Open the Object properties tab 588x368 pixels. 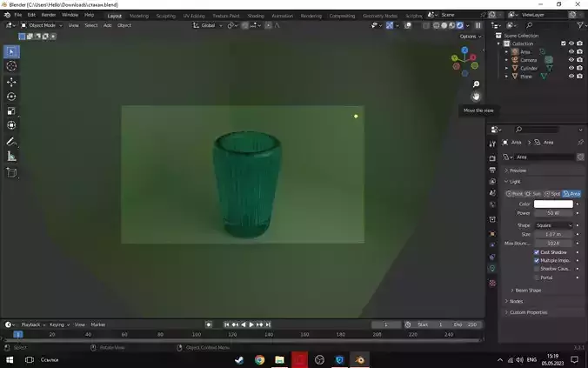point(492,234)
